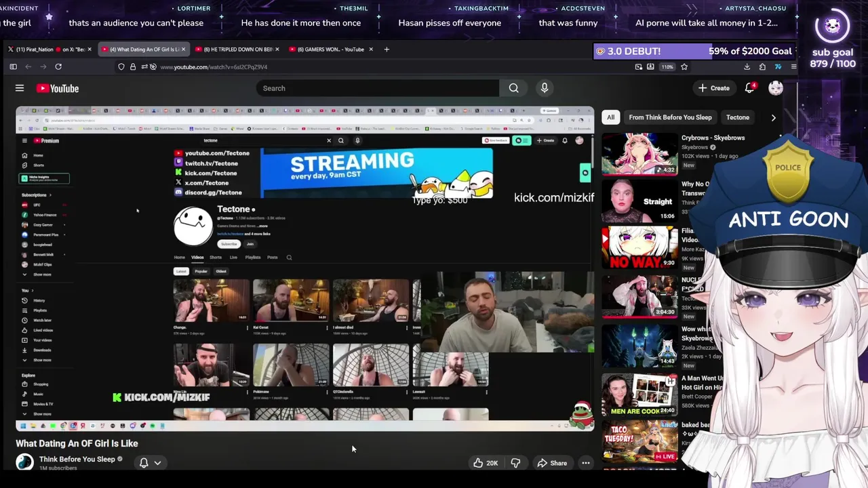Toggle the browser sidebar button
This screenshot has width=868, height=488.
coord(13,66)
